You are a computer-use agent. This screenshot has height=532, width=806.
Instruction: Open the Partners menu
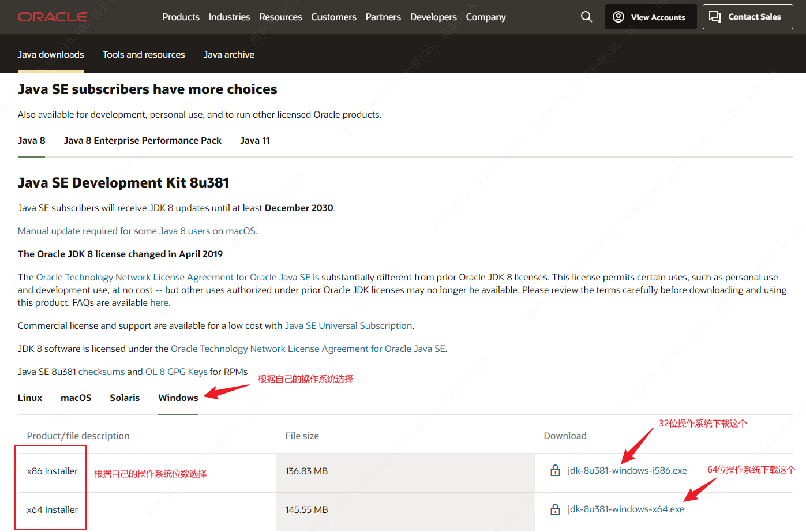tap(383, 17)
